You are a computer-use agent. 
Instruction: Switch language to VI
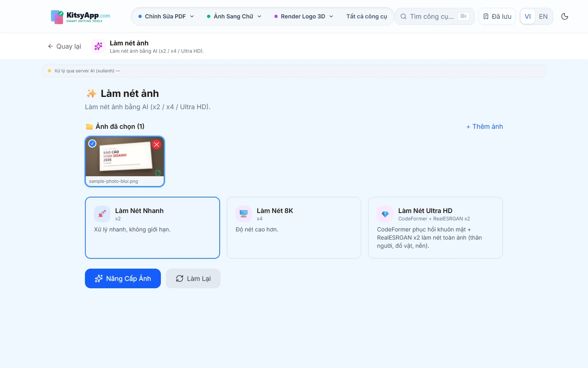528,16
